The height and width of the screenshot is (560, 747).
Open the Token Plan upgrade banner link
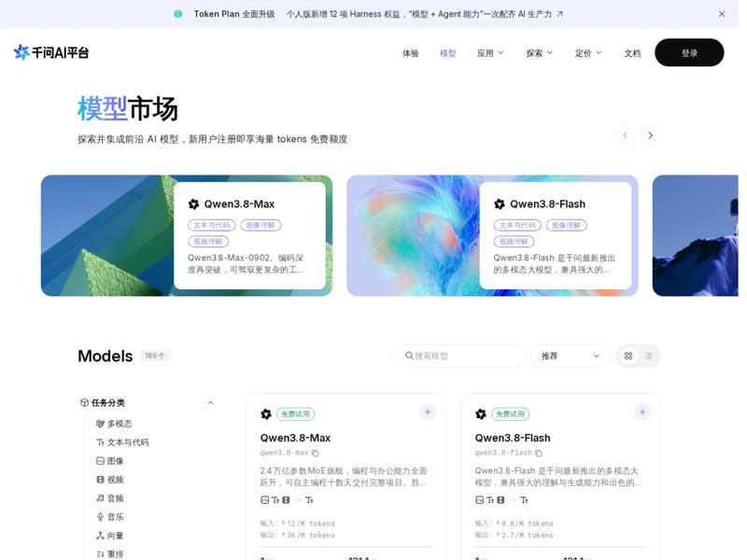(369, 14)
